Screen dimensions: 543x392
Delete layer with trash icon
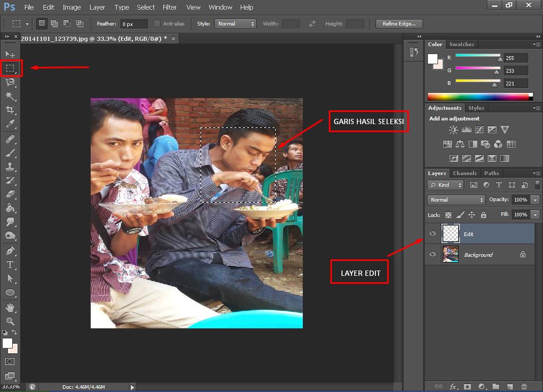524,387
